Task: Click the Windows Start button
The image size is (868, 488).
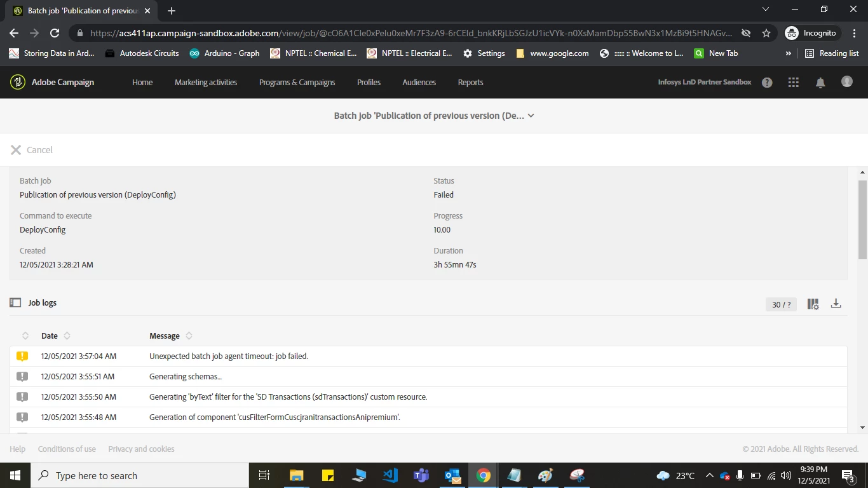Action: pos(15,475)
